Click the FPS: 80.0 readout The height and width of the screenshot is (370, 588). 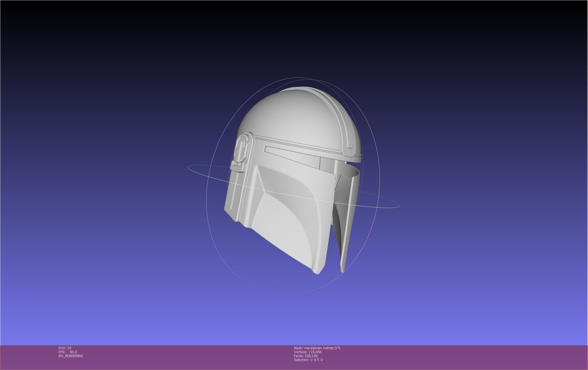tap(68, 352)
